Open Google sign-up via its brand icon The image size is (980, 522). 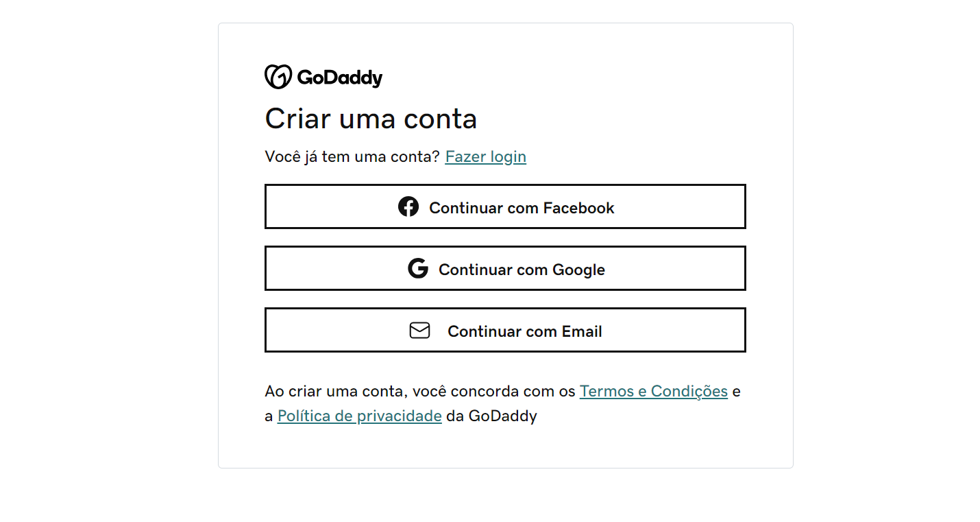pos(417,269)
